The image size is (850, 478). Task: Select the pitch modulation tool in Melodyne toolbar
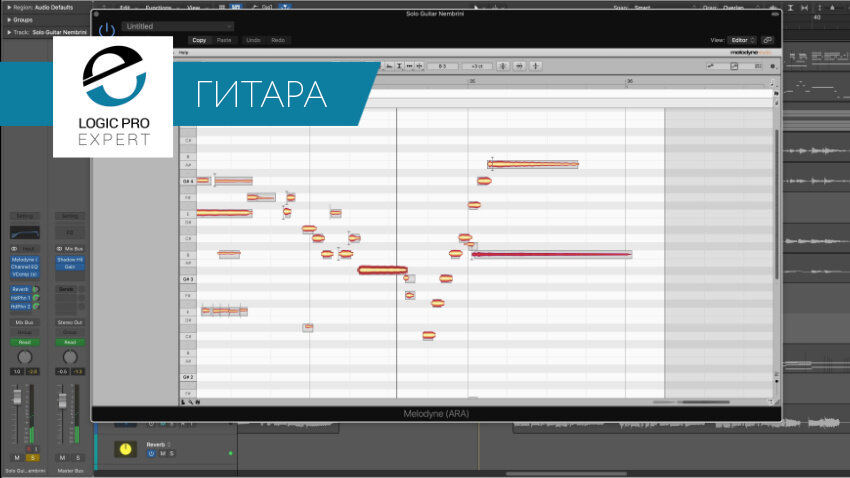389,66
